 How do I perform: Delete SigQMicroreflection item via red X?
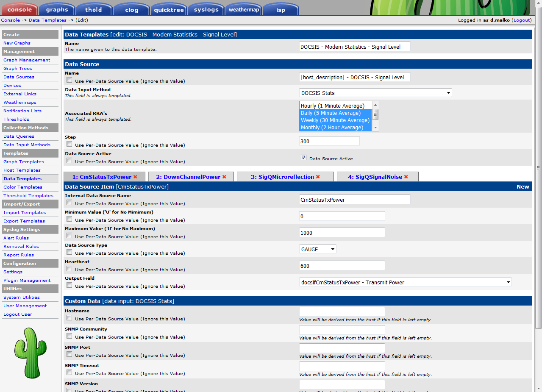coord(318,177)
